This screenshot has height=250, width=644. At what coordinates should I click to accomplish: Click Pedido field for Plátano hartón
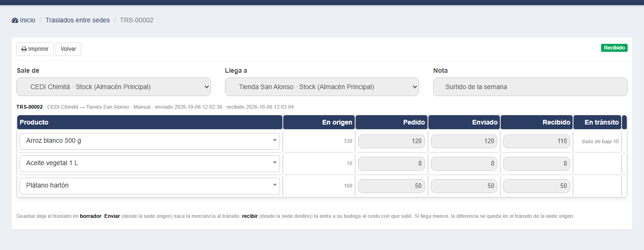(x=392, y=186)
